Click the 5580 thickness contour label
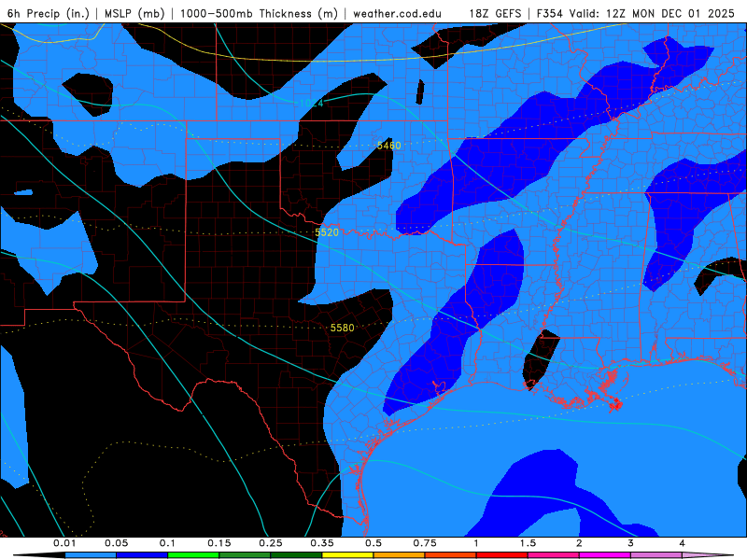The image size is (747, 560). [x=342, y=328]
